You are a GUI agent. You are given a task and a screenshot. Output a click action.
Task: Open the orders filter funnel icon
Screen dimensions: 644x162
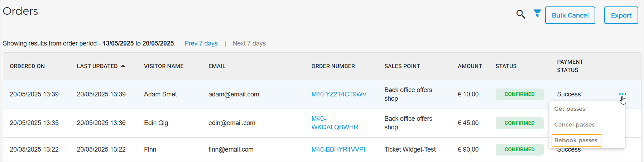537,14
